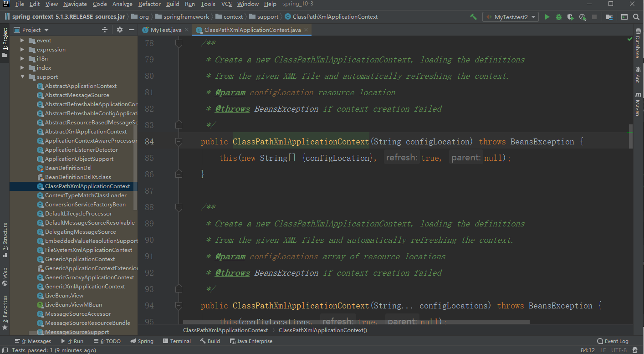Image resolution: width=644 pixels, height=354 pixels.
Task: Open the Terminal tool window
Action: tap(177, 341)
